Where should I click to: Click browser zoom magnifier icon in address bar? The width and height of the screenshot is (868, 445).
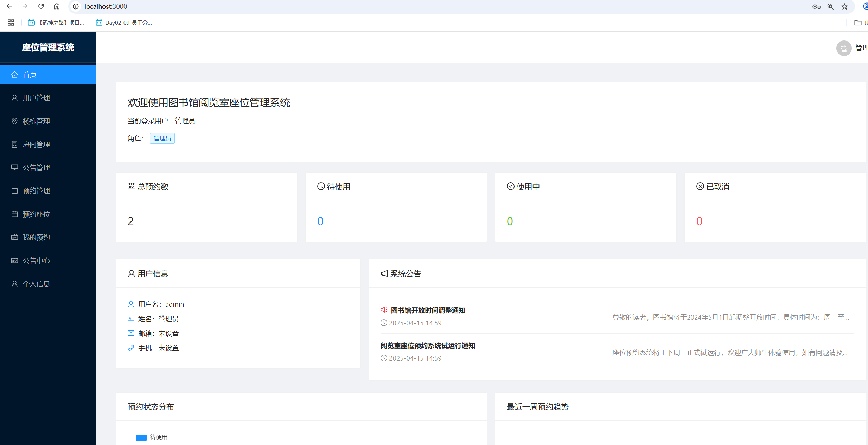[x=830, y=6]
